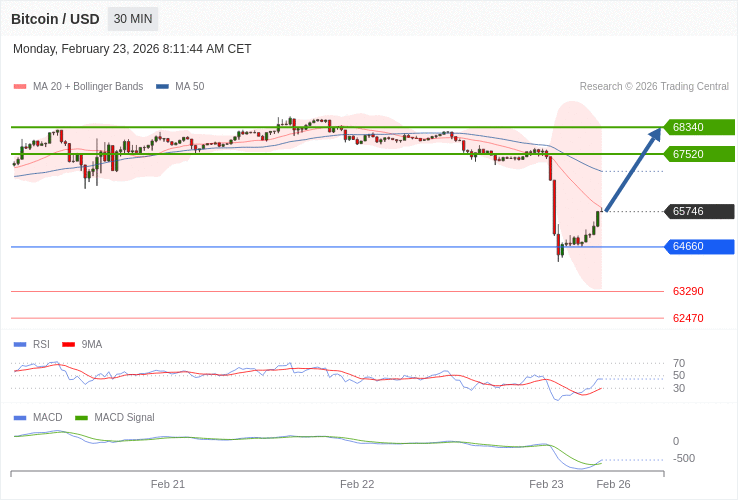
Task: Click the MA 20 + Bollinger Bands legend swatch
Action: (x=20, y=87)
